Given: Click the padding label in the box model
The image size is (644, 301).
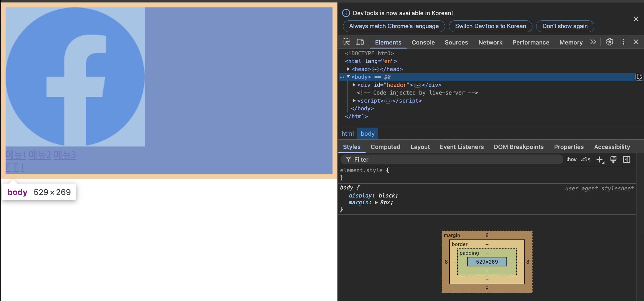Looking at the screenshot, I should (x=469, y=253).
